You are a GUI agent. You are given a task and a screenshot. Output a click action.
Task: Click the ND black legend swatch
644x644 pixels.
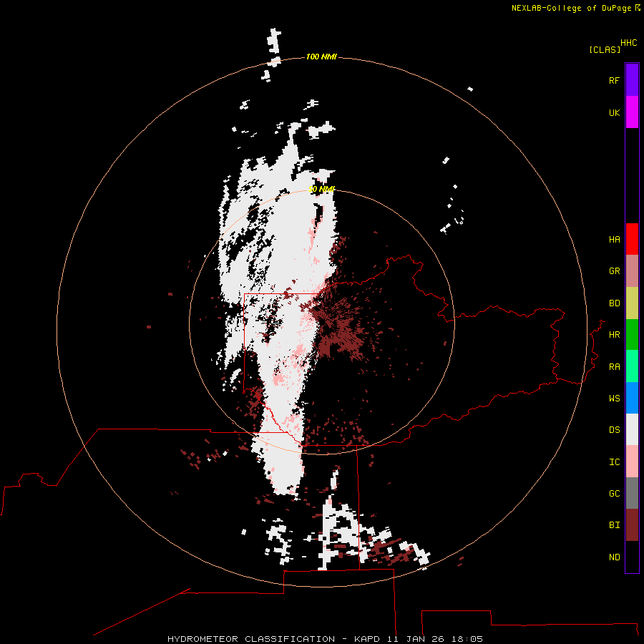632,557
